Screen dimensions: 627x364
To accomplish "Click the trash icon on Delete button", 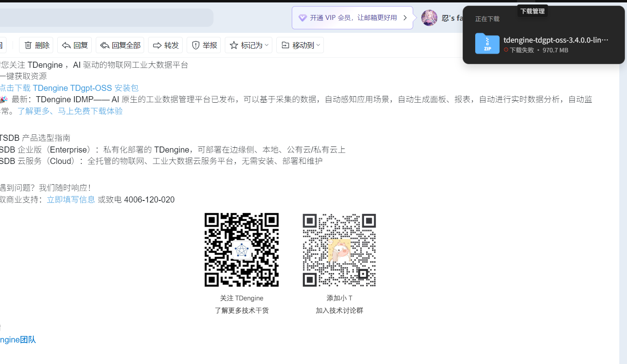I will [x=28, y=45].
